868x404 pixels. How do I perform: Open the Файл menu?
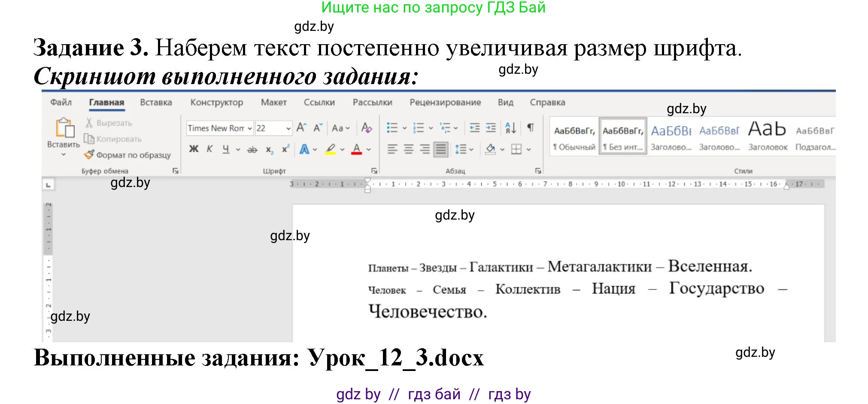tap(61, 102)
